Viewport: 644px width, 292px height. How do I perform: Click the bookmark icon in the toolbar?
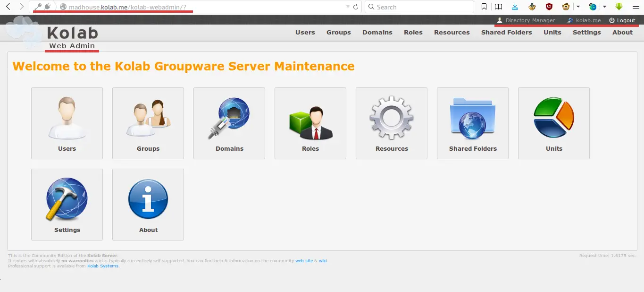(x=484, y=7)
